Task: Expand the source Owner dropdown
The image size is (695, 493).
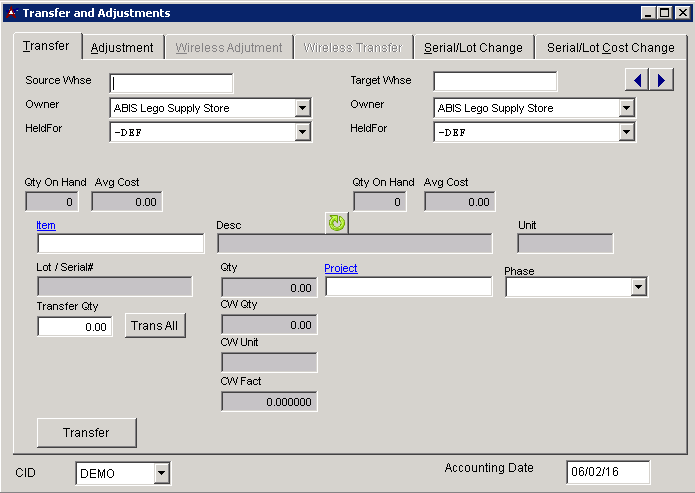Action: pos(302,109)
